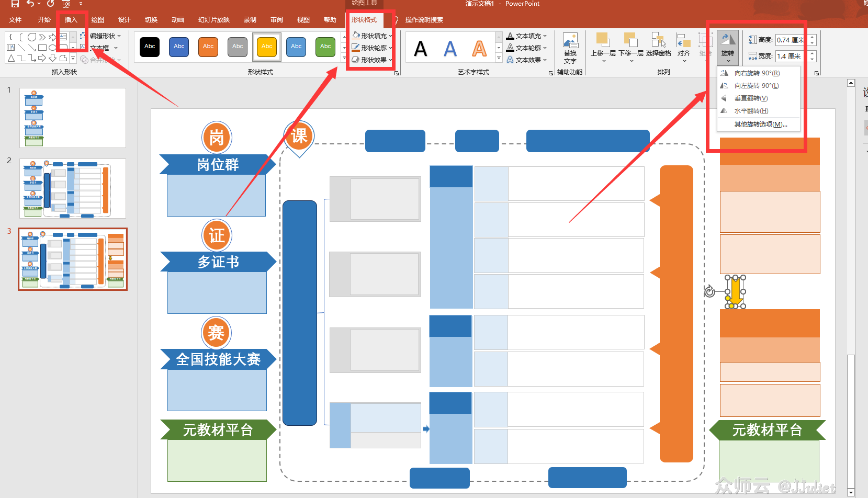Expand the insert shapes gallery More arrow
Screen dimensions: 868x498
click(x=73, y=59)
